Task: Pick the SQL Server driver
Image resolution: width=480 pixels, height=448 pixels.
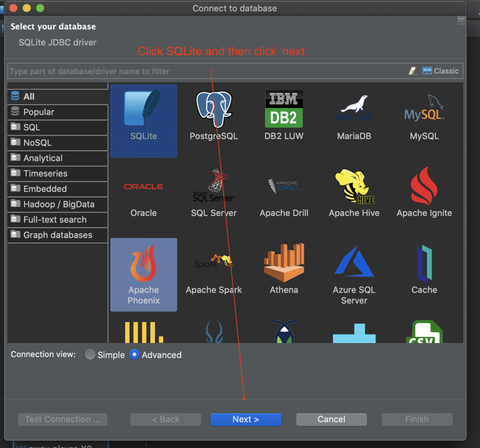Action: (x=214, y=193)
